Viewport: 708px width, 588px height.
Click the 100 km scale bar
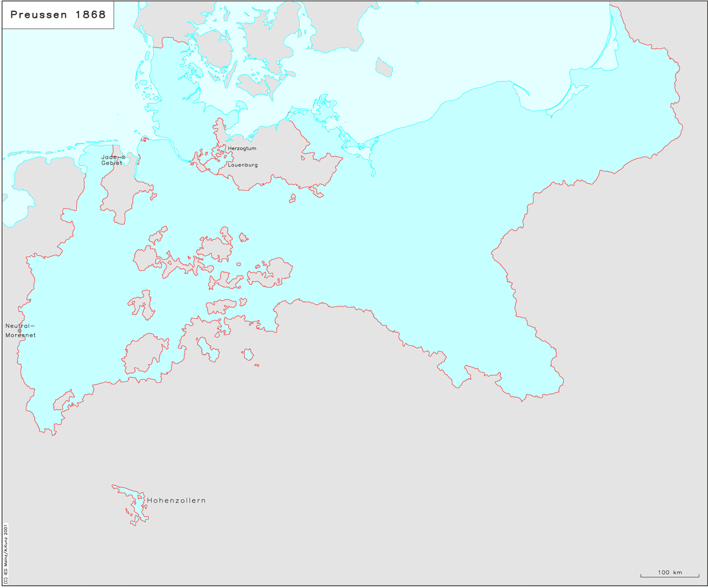[670, 574]
